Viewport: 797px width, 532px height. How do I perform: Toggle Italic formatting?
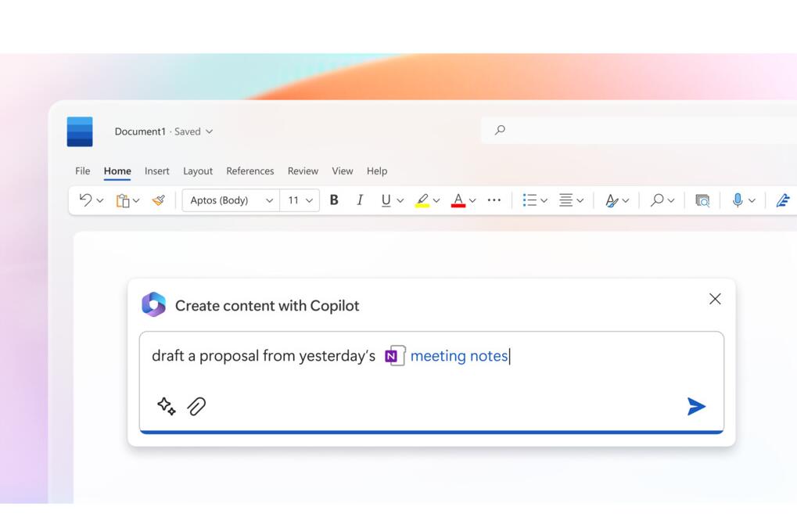(x=360, y=199)
